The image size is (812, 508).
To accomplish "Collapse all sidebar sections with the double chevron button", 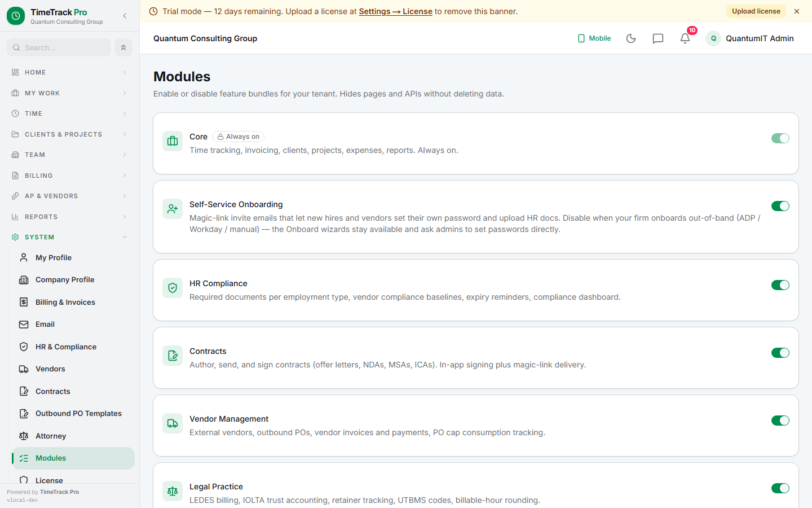I will (123, 47).
